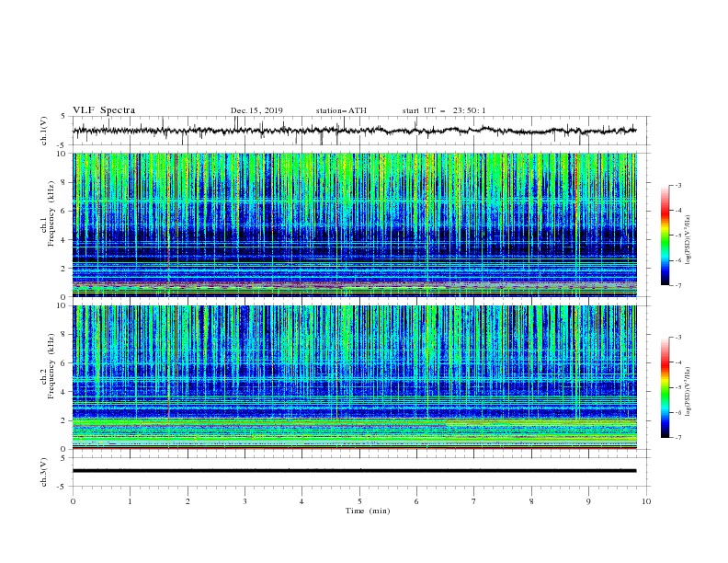The width and height of the screenshot is (728, 563).
Task: Click the ch.1 Frequency (kHz) axis label
Action: click(x=48, y=214)
